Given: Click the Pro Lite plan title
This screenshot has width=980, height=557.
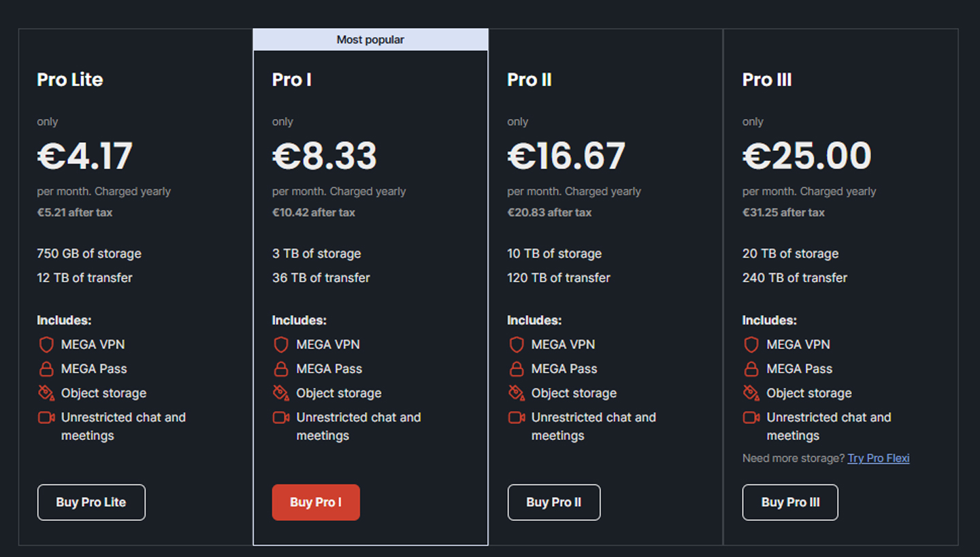Looking at the screenshot, I should pos(70,80).
